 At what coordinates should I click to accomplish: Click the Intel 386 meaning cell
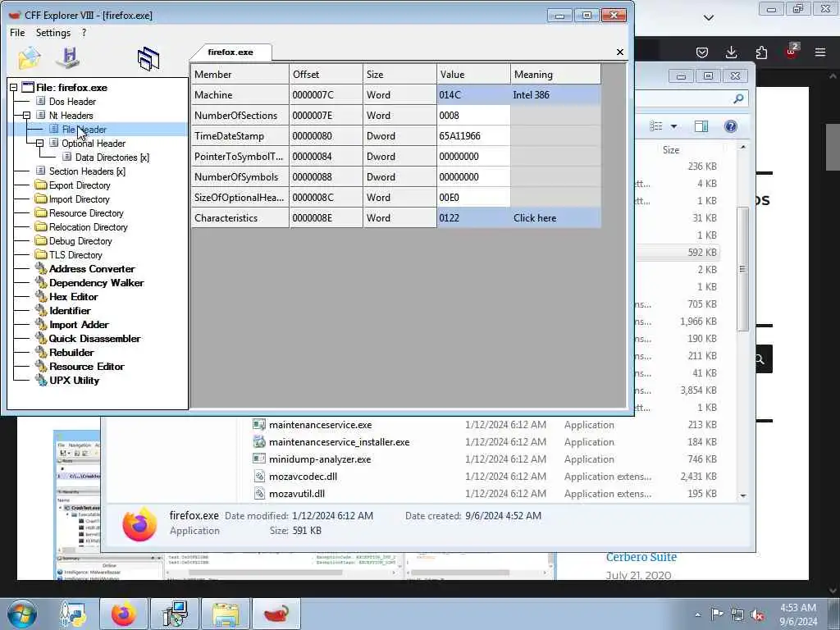pyautogui.click(x=555, y=95)
